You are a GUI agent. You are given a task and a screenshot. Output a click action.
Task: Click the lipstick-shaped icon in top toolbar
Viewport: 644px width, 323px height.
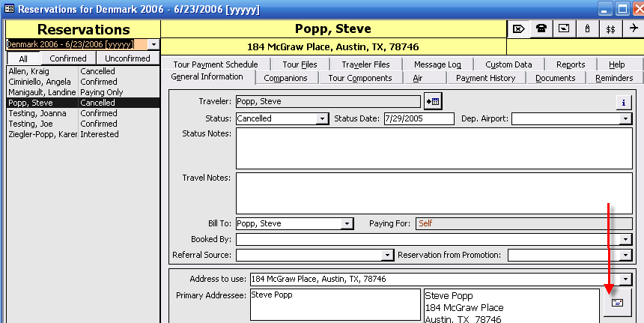[x=587, y=28]
